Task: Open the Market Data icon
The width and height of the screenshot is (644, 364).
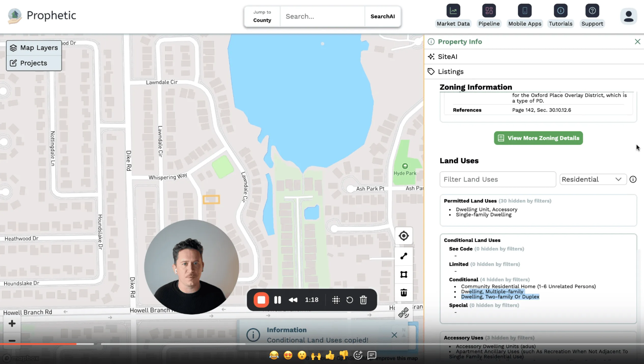Action: click(453, 11)
